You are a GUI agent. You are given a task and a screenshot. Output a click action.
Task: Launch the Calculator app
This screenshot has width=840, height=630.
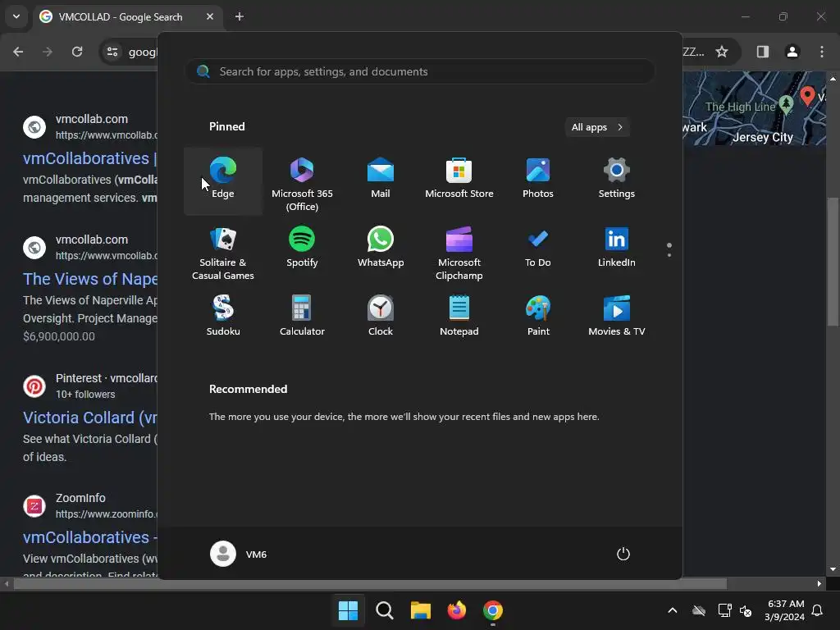(x=302, y=318)
